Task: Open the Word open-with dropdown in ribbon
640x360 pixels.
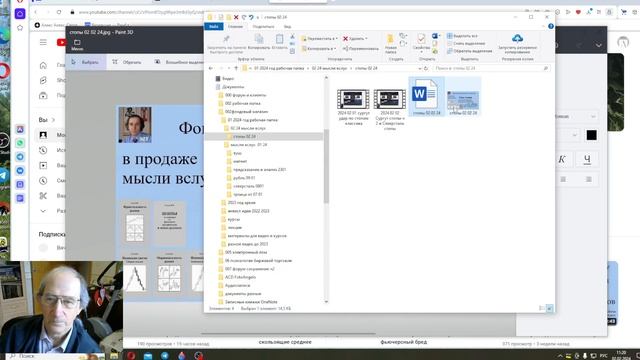Action: (x=436, y=36)
